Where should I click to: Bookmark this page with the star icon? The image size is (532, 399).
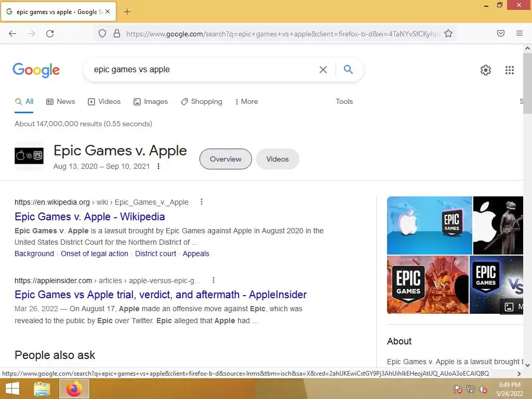[x=448, y=33]
